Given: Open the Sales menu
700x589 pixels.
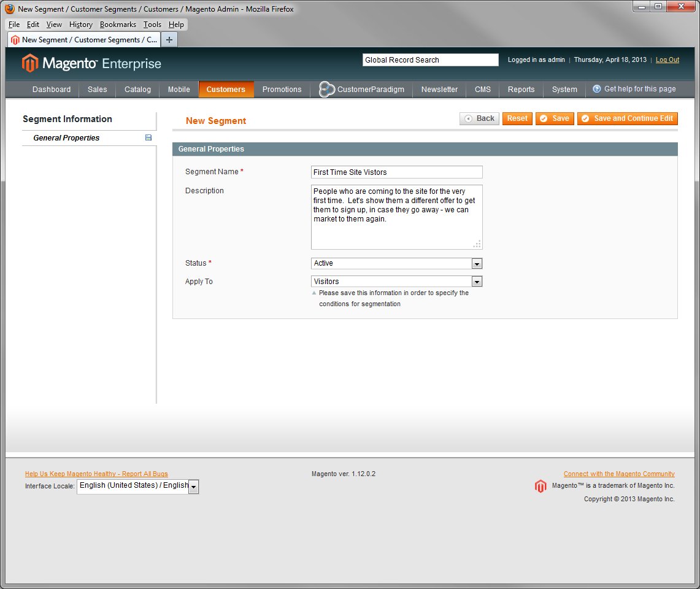Looking at the screenshot, I should click(x=98, y=90).
